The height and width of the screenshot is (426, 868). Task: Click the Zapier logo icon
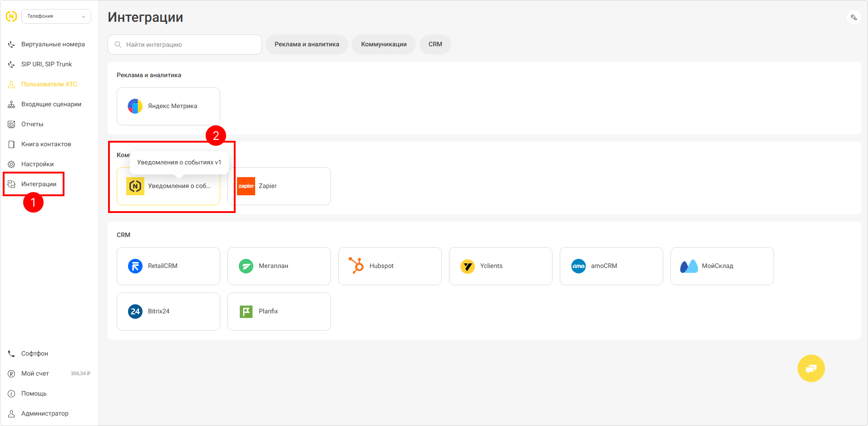[x=246, y=186]
